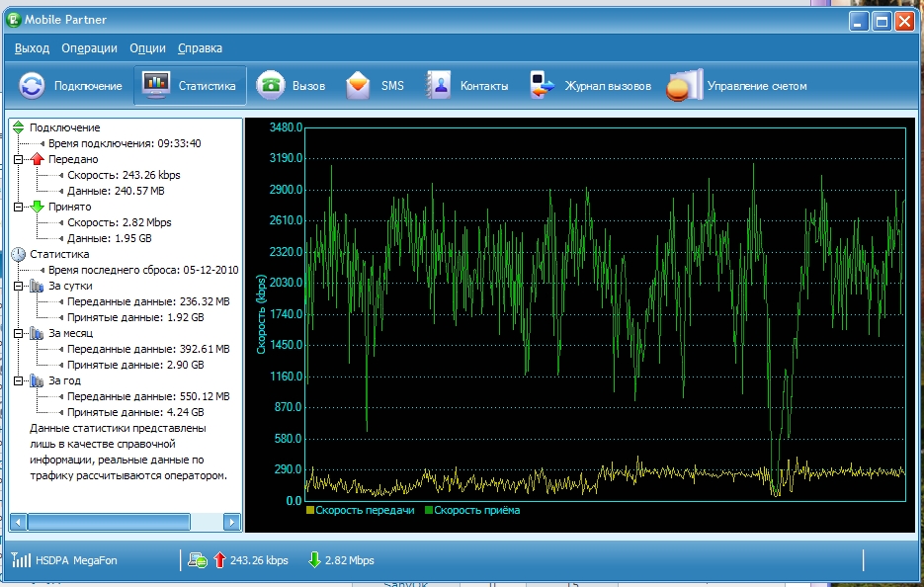The width and height of the screenshot is (924, 587).
Task: Click 2.82 Mbps value in status bar
Action: (350, 560)
